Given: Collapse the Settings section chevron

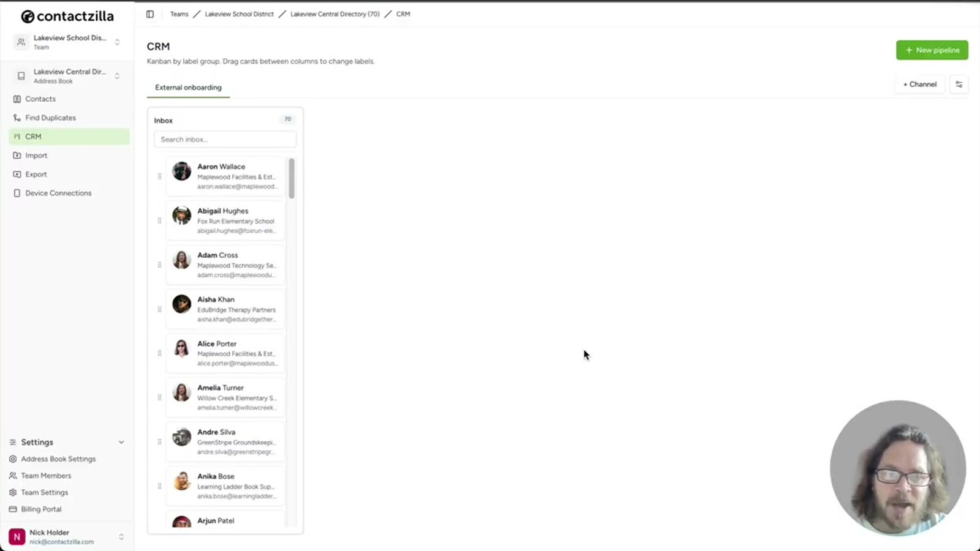Looking at the screenshot, I should [121, 442].
